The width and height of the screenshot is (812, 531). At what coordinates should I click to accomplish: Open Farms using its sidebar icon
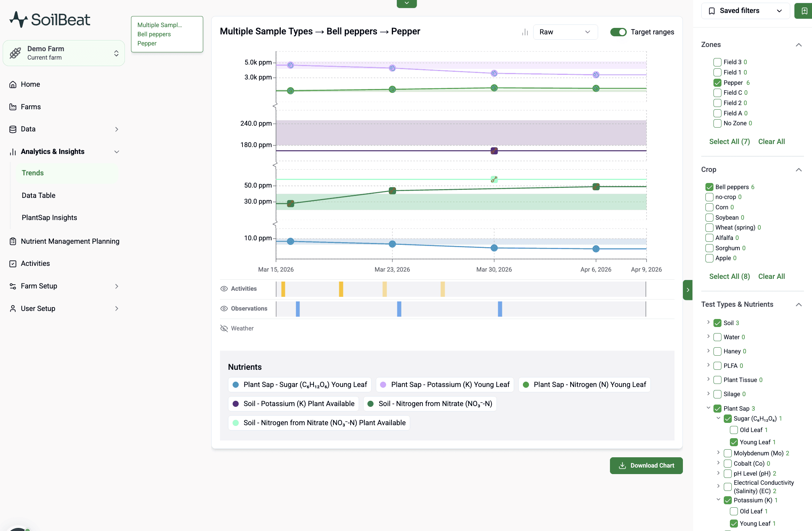coord(13,107)
